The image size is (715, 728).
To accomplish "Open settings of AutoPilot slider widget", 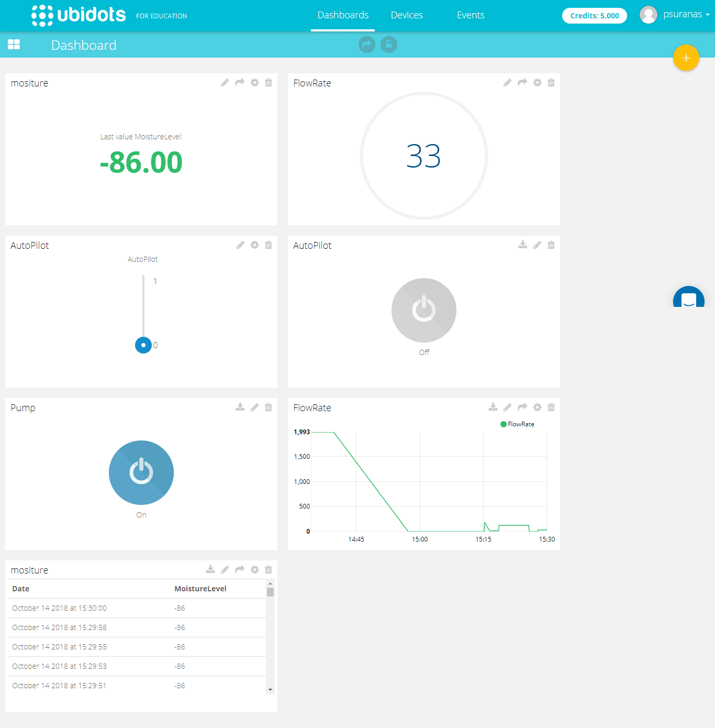I will click(254, 245).
